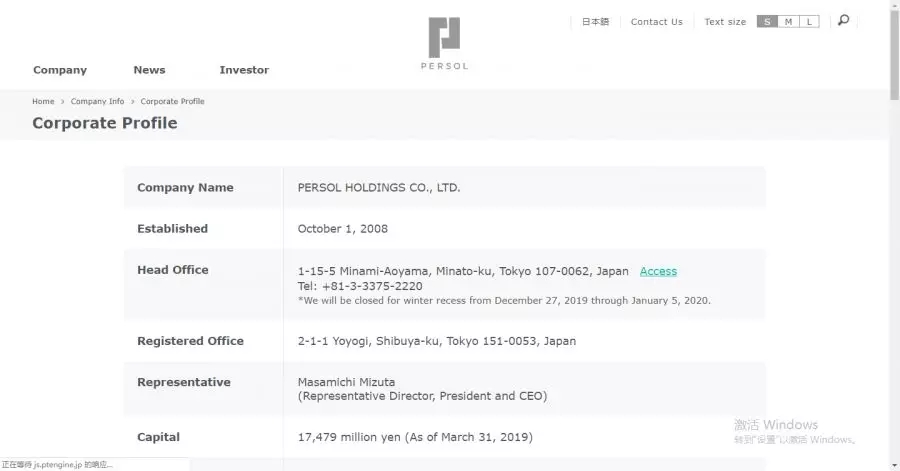Click 'Masamichi Mizuta' representative name

coord(346,382)
